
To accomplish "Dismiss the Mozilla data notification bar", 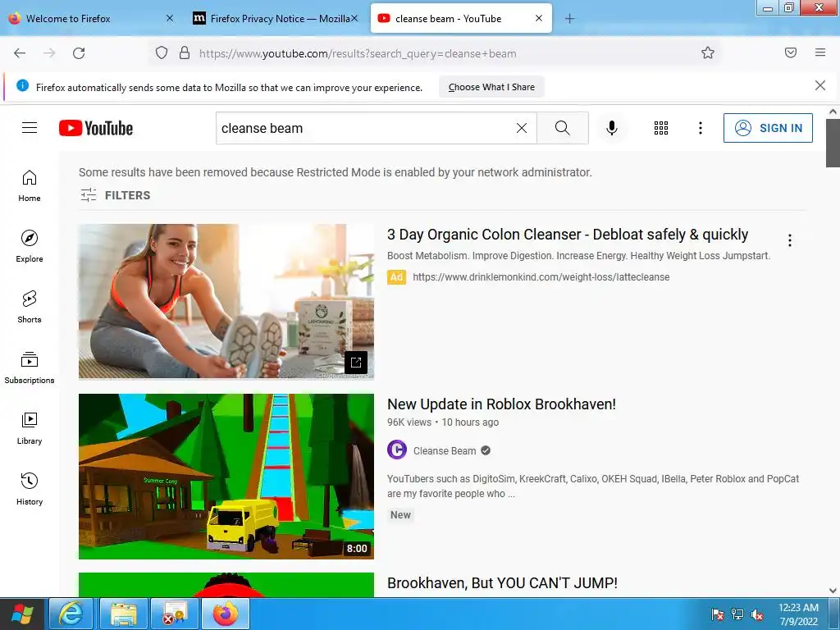I will click(x=820, y=85).
